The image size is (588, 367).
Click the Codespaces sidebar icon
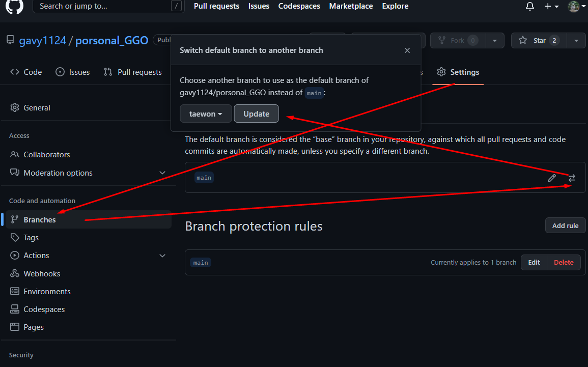[x=15, y=309]
